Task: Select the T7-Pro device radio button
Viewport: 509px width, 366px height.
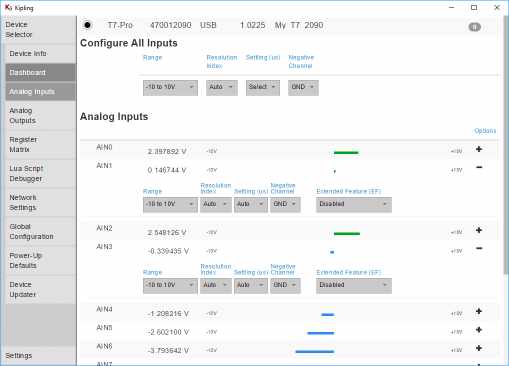Action: click(87, 25)
